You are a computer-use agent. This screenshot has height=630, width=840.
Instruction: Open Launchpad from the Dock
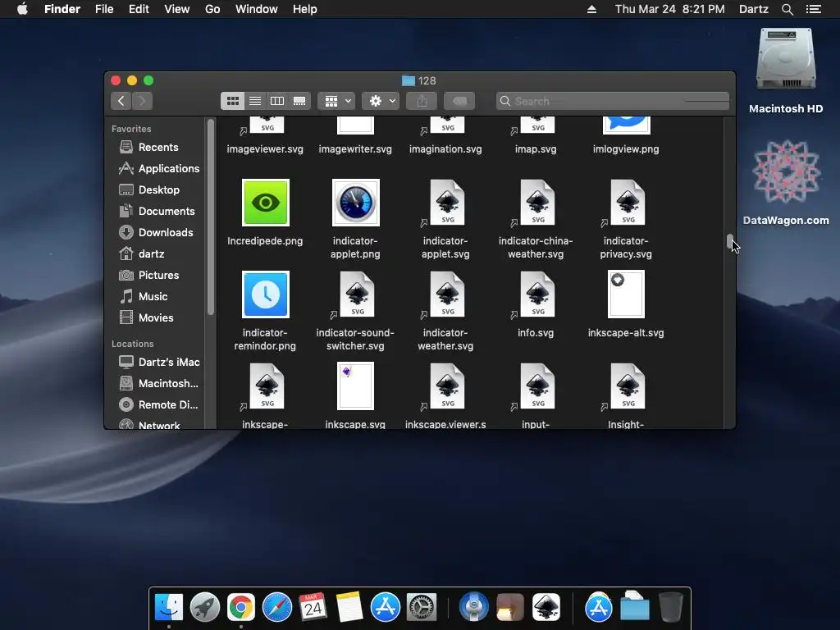[204, 608]
